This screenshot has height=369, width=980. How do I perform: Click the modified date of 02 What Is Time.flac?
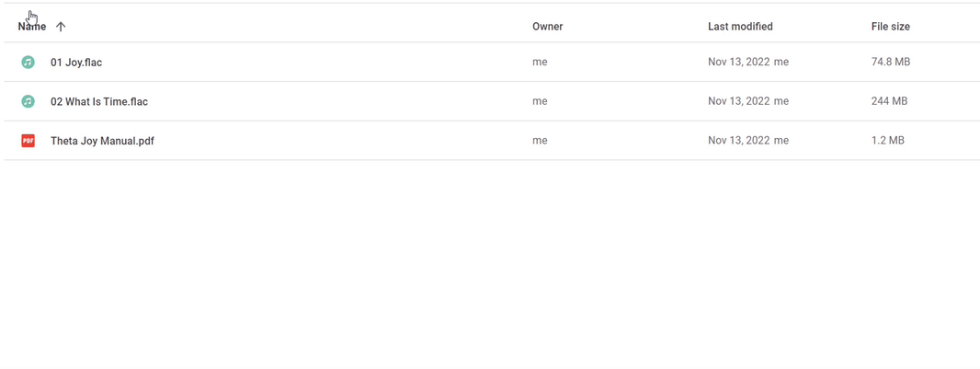pos(739,100)
